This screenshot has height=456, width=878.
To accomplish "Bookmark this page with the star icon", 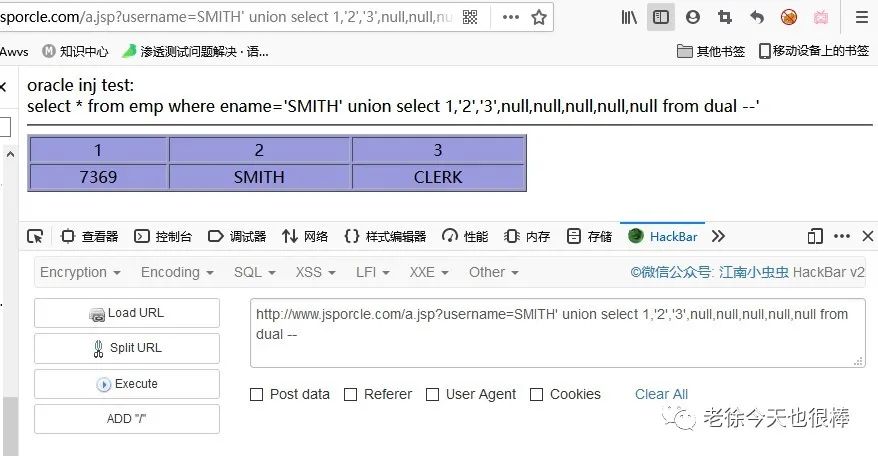I will [x=539, y=17].
